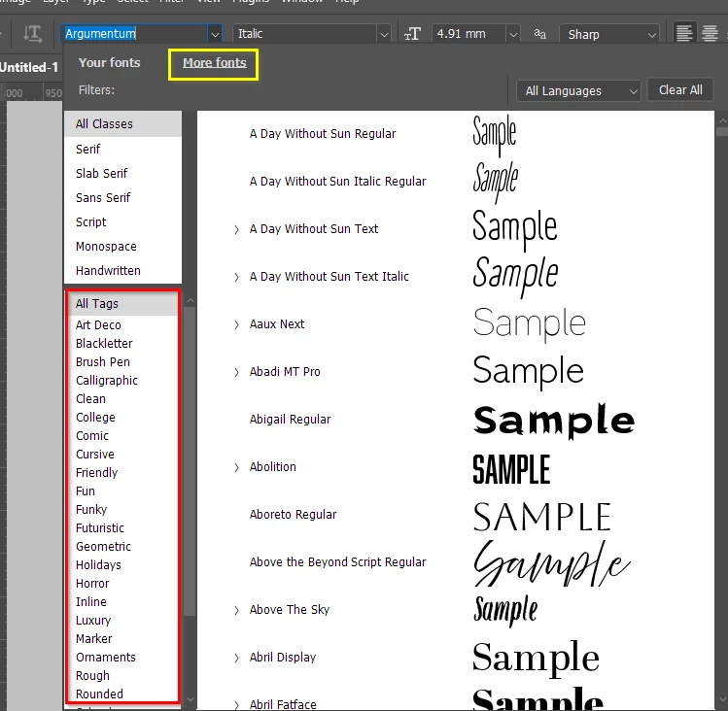
Task: Open the Untitled-1 document tab
Action: [29, 67]
